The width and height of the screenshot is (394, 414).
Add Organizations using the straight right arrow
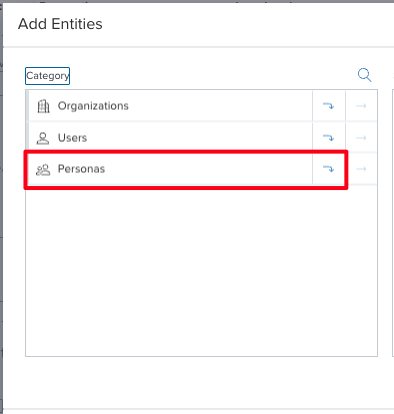pyautogui.click(x=361, y=106)
